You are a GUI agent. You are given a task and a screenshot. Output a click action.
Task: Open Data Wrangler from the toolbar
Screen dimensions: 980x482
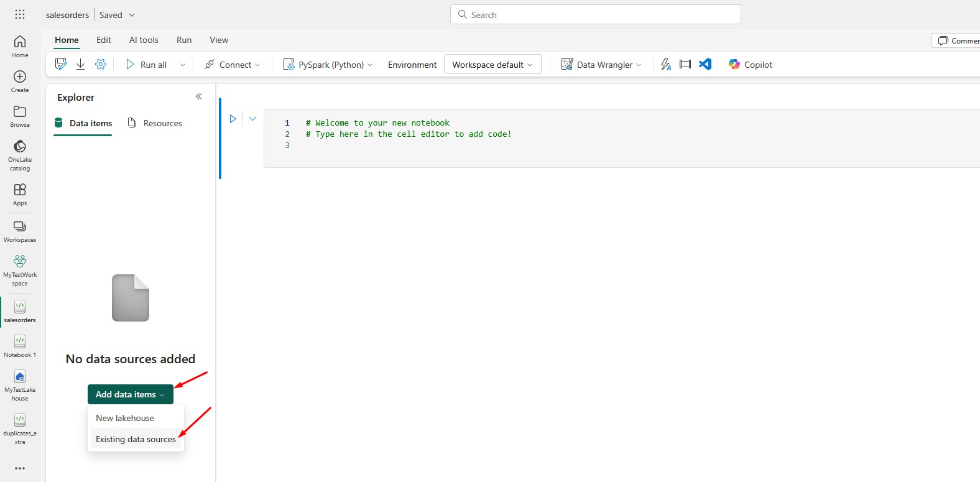pos(601,64)
